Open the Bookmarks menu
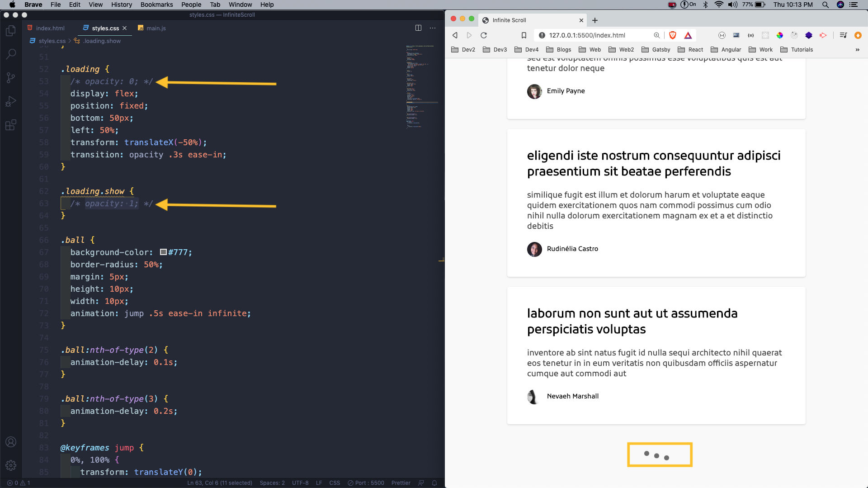 point(156,5)
